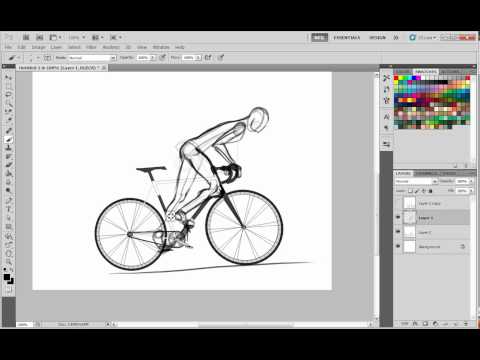Create a new layer
The height and width of the screenshot is (360, 480).
pos(455,324)
